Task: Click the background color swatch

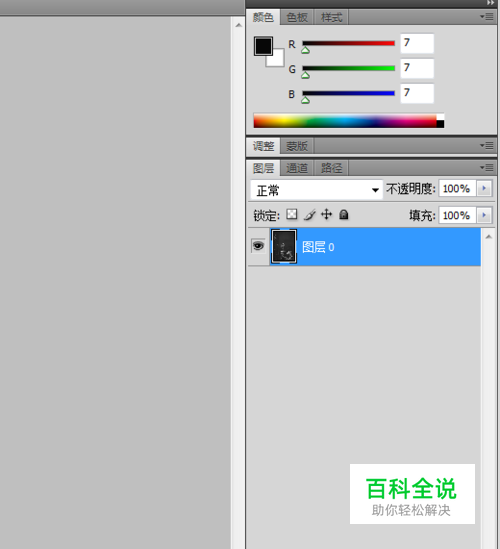Action: [x=278, y=60]
